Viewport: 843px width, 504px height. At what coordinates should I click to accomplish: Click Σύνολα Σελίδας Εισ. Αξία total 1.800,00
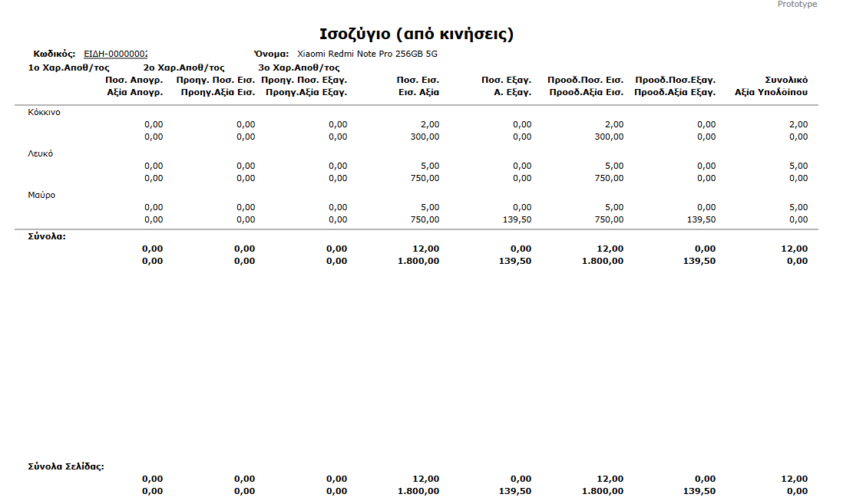(418, 491)
